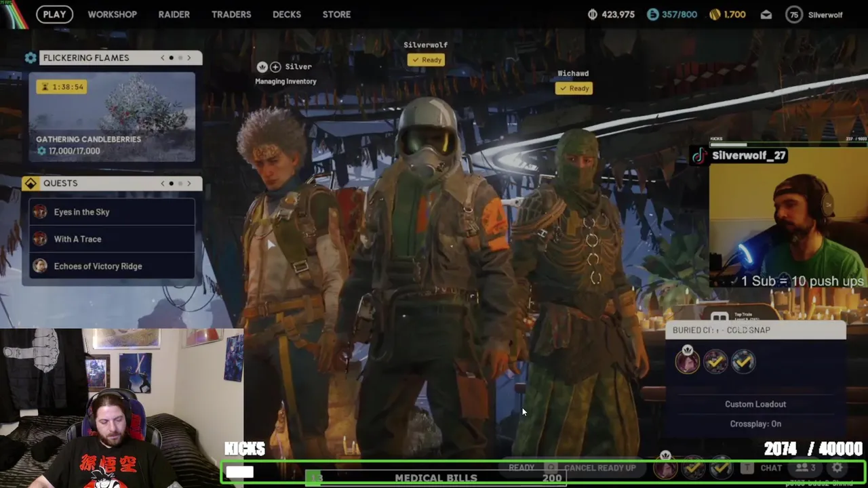This screenshot has height=488, width=868.
Task: Click the 1:38:54 event timer badge
Action: pos(62,87)
